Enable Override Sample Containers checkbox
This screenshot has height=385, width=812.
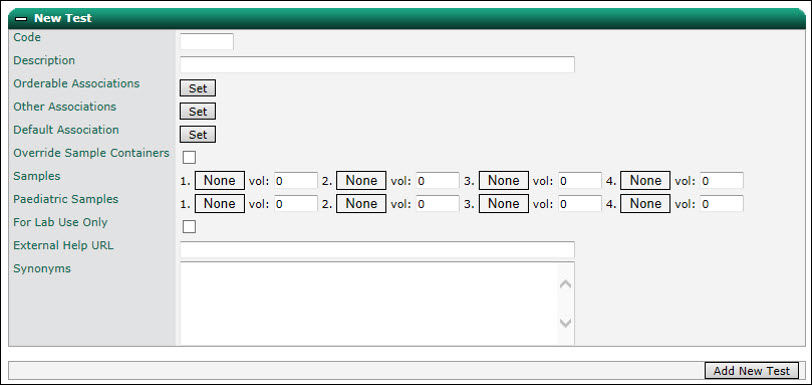click(190, 157)
